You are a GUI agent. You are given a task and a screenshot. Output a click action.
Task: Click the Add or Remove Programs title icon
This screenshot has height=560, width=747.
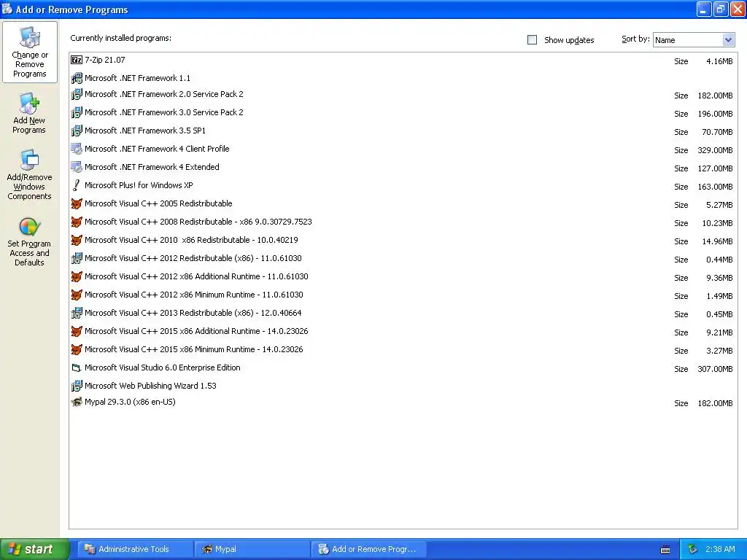point(7,9)
